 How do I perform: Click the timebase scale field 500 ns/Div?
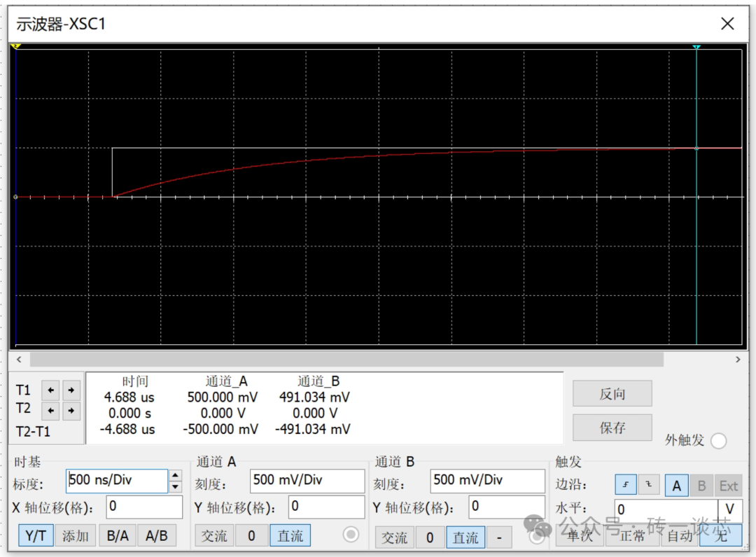point(117,481)
